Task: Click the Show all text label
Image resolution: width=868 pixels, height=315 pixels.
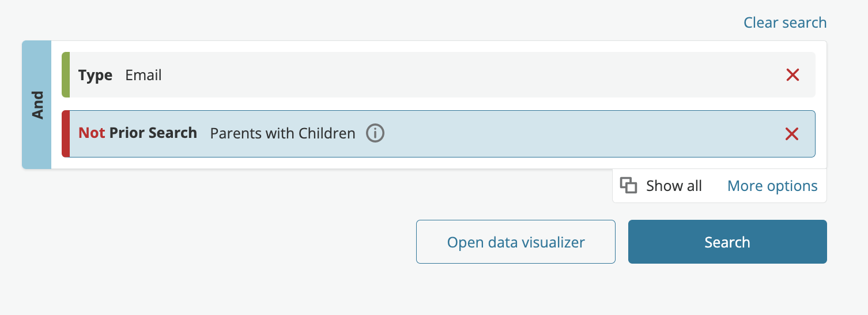Action: click(674, 186)
